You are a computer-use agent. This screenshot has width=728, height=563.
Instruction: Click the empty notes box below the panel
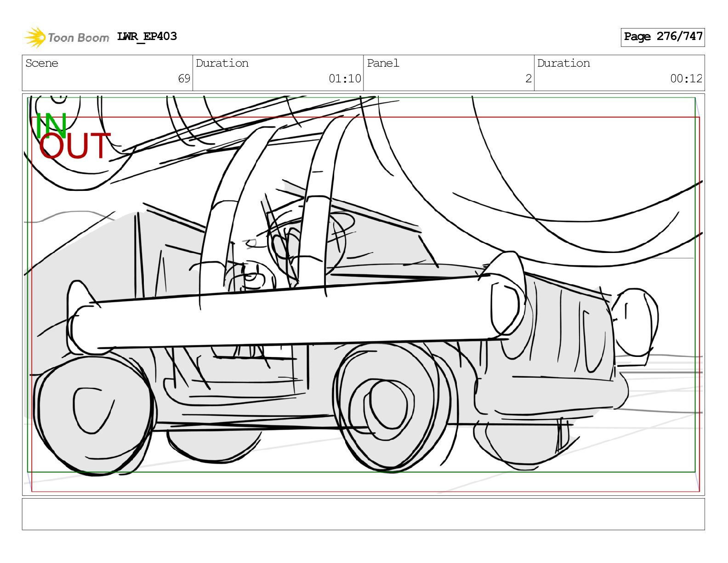(363, 514)
